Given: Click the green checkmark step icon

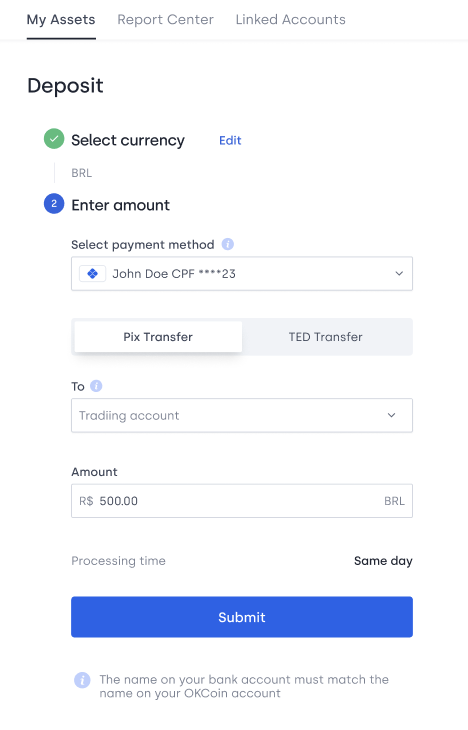Looking at the screenshot, I should pyautogui.click(x=54, y=139).
